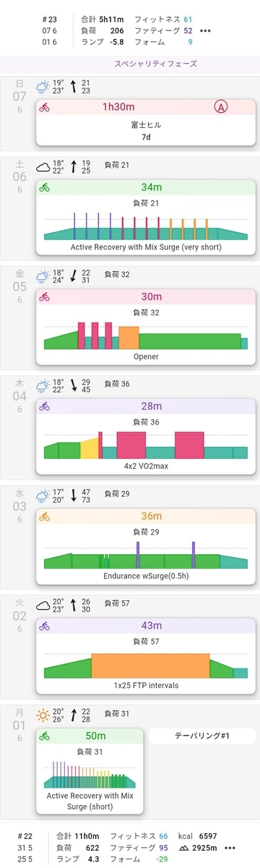Image resolution: width=260 pixels, height=868 pixels.
Task: Click the bike icon on Endurance wSurge workout
Action: point(45,516)
